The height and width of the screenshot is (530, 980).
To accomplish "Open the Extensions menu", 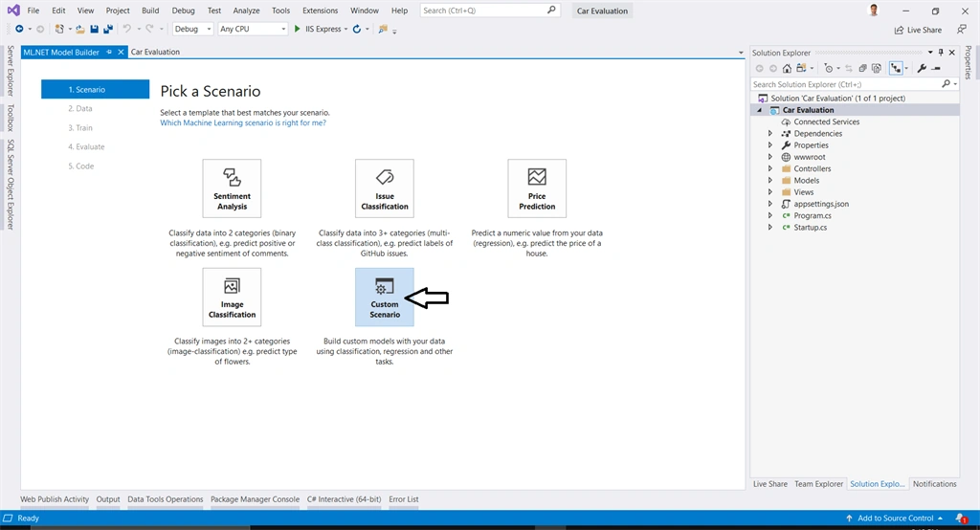I will coord(320,11).
